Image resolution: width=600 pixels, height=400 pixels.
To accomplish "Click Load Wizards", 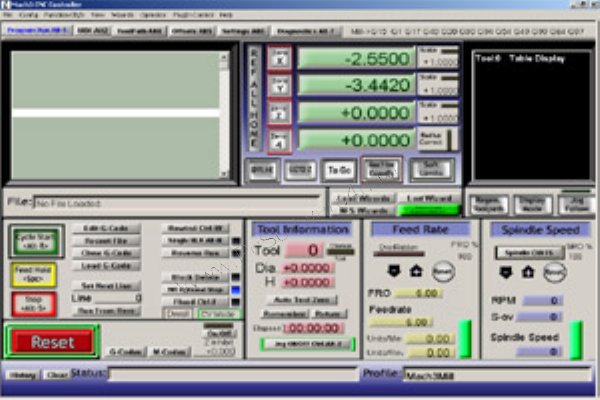I will pyautogui.click(x=363, y=198).
